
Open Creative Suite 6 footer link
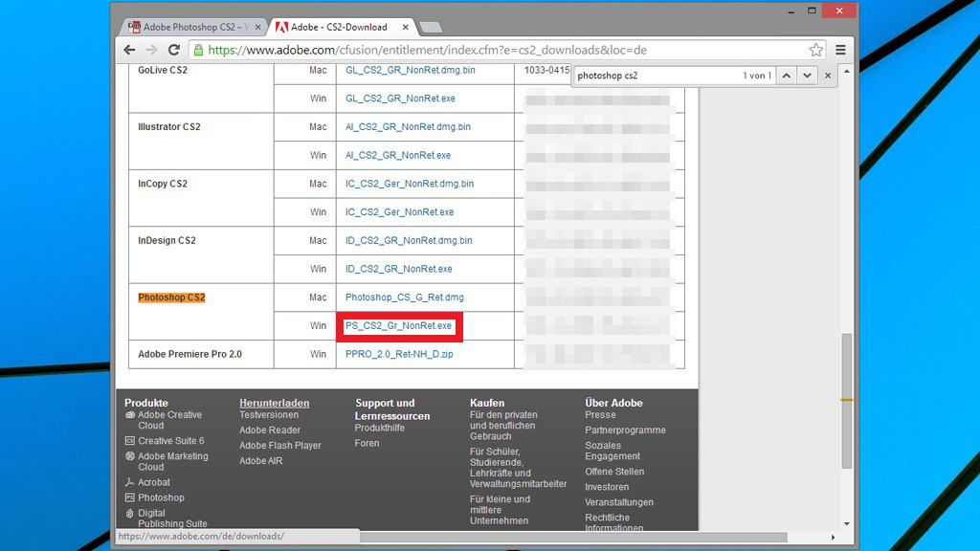[170, 441]
